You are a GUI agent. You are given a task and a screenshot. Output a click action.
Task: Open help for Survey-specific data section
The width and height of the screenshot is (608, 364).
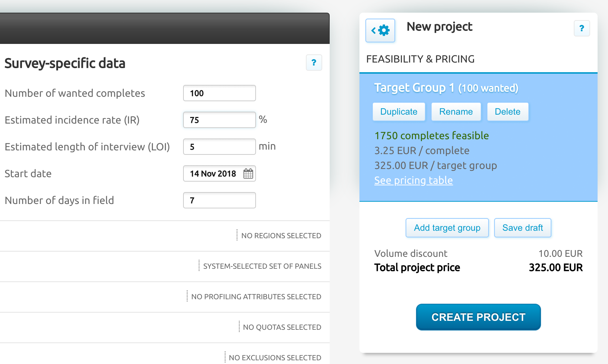coord(314,63)
